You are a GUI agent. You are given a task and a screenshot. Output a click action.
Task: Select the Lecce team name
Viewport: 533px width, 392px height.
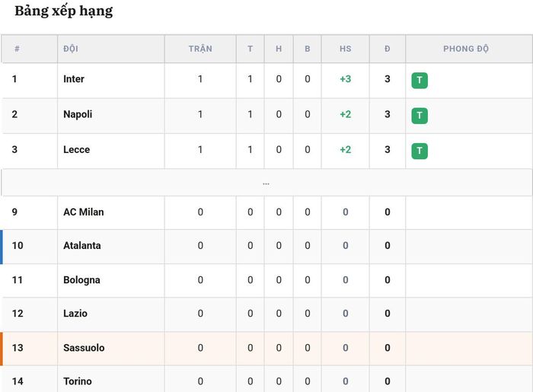click(76, 149)
